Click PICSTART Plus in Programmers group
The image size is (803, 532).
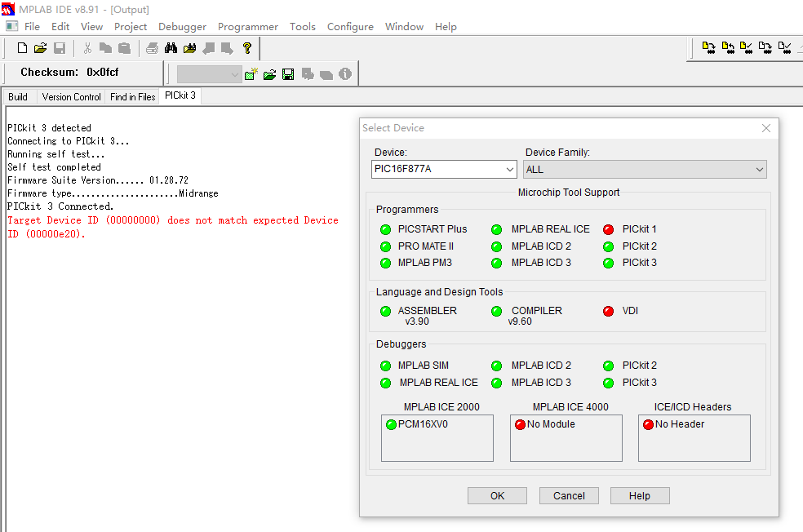point(433,229)
